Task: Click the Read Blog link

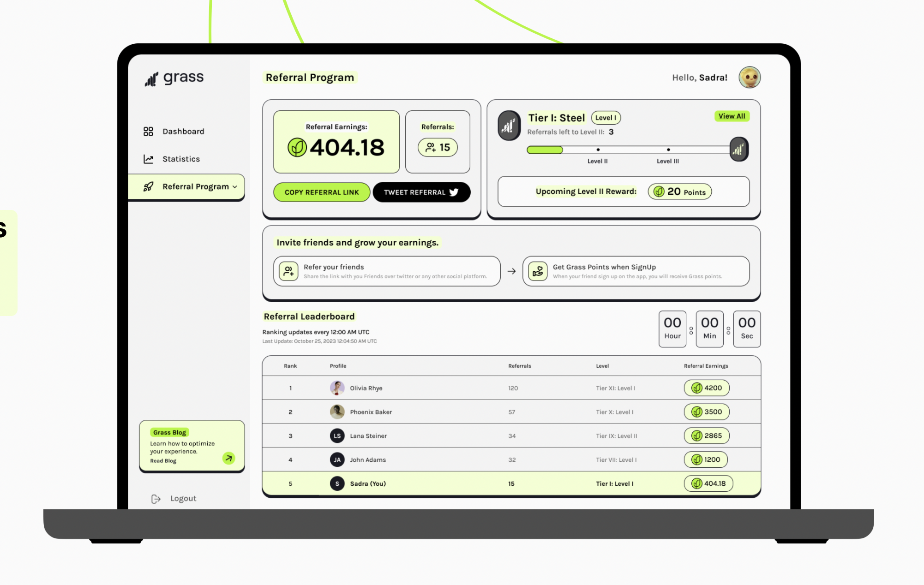Action: pos(163,460)
